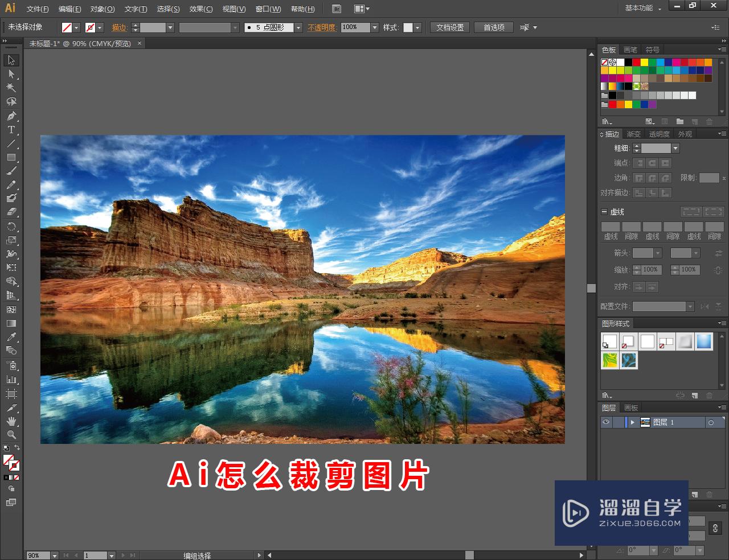Toggle lock column for 图层 1
This screenshot has height=560, width=729.
tap(618, 422)
